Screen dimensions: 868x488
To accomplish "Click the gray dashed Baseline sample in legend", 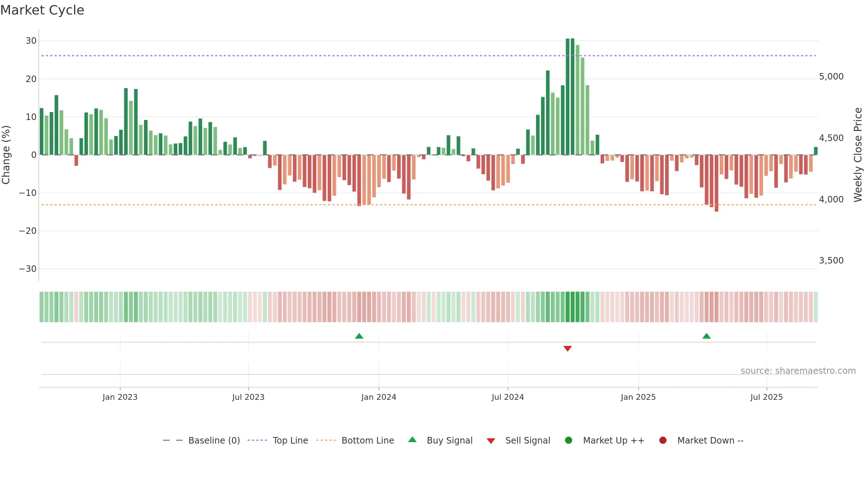I will tap(173, 440).
